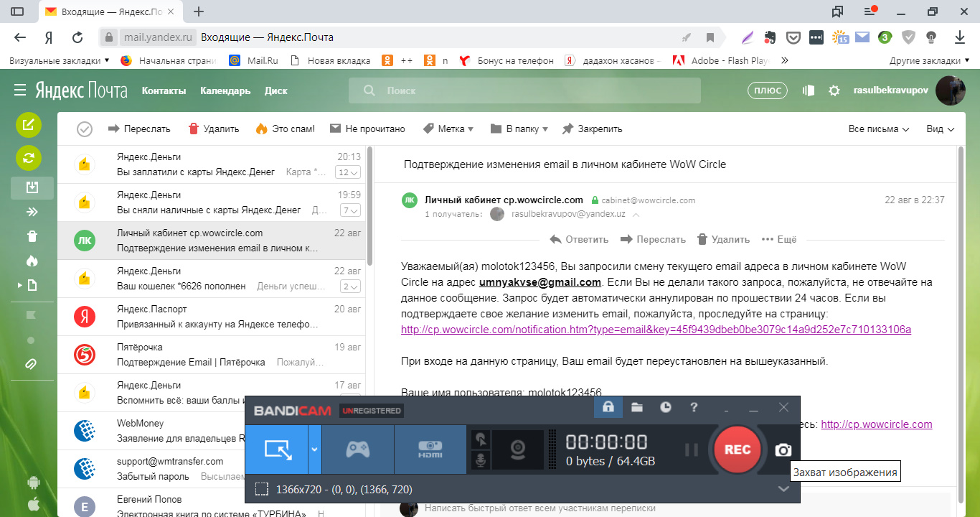Image resolution: width=980 pixels, height=517 pixels.
Task: Expand the 'Метка' label dropdown
Action: 448,129
